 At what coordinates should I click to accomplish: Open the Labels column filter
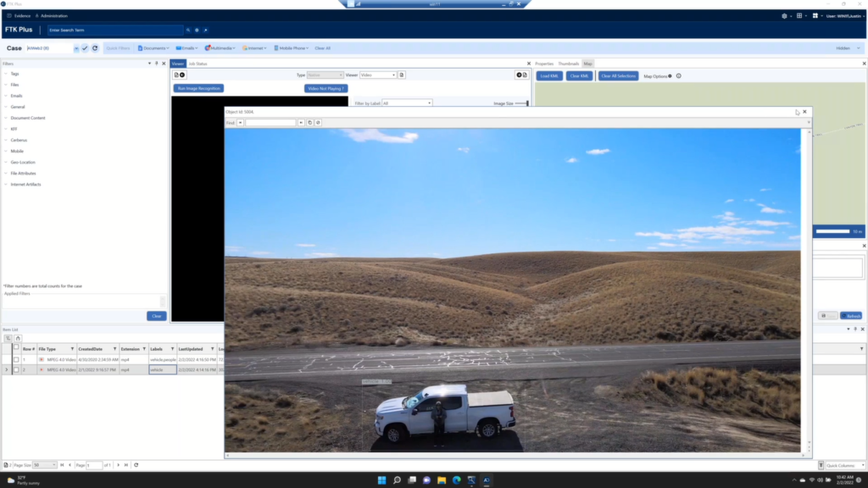click(x=172, y=349)
